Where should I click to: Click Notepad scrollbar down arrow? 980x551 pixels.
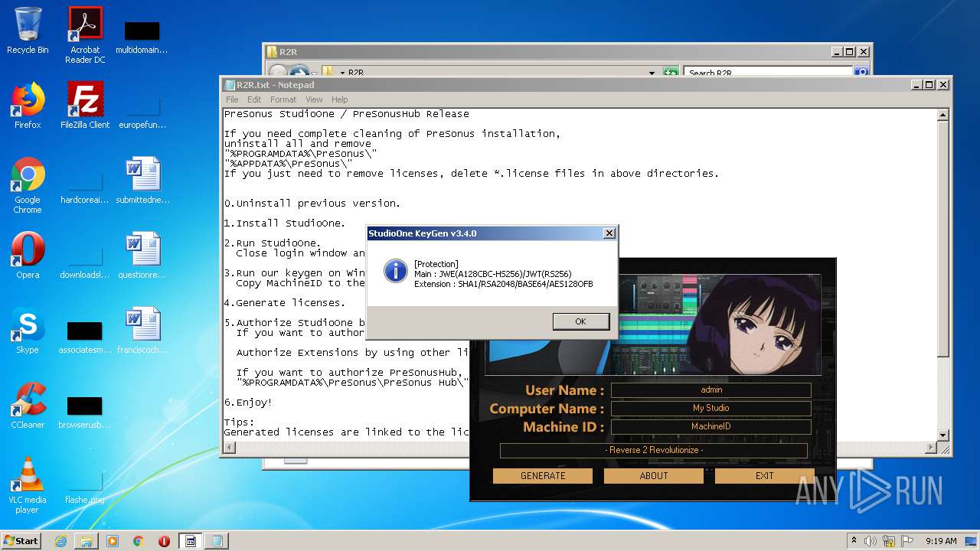943,436
